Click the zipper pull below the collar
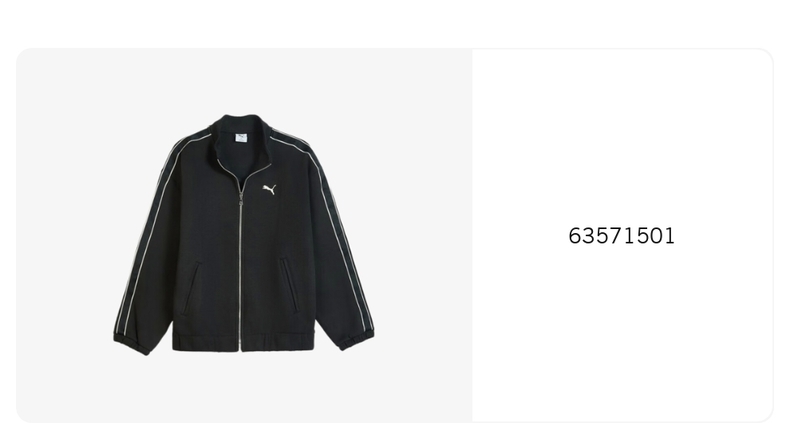790x423 pixels. [x=241, y=197]
